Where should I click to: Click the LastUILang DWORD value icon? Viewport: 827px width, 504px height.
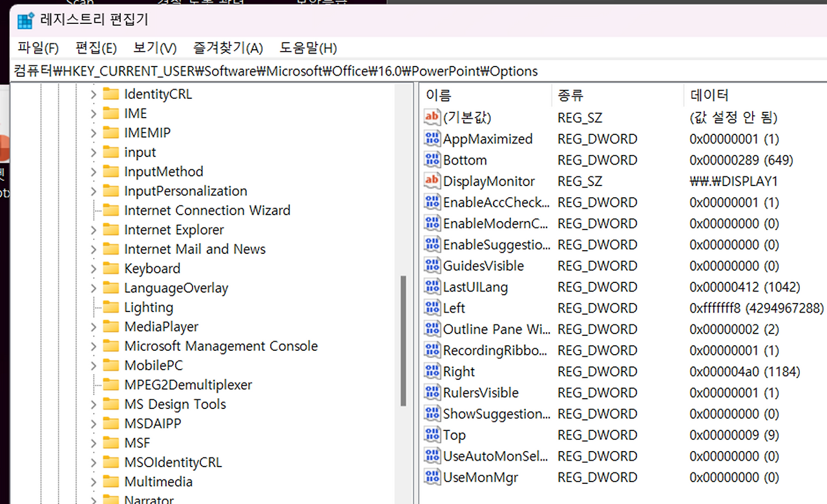coord(432,287)
